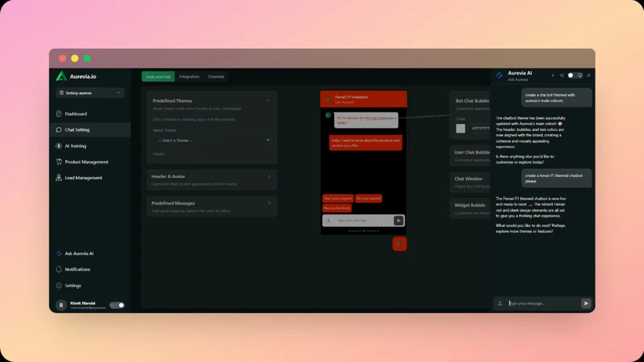Switch to the Channels tab
This screenshot has width=644, height=362.
pos(216,76)
